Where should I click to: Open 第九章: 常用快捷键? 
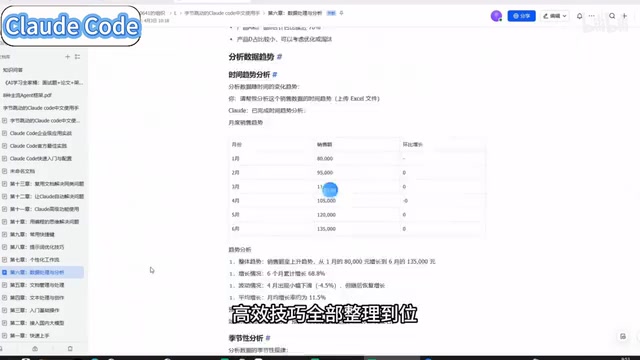pos(32,234)
